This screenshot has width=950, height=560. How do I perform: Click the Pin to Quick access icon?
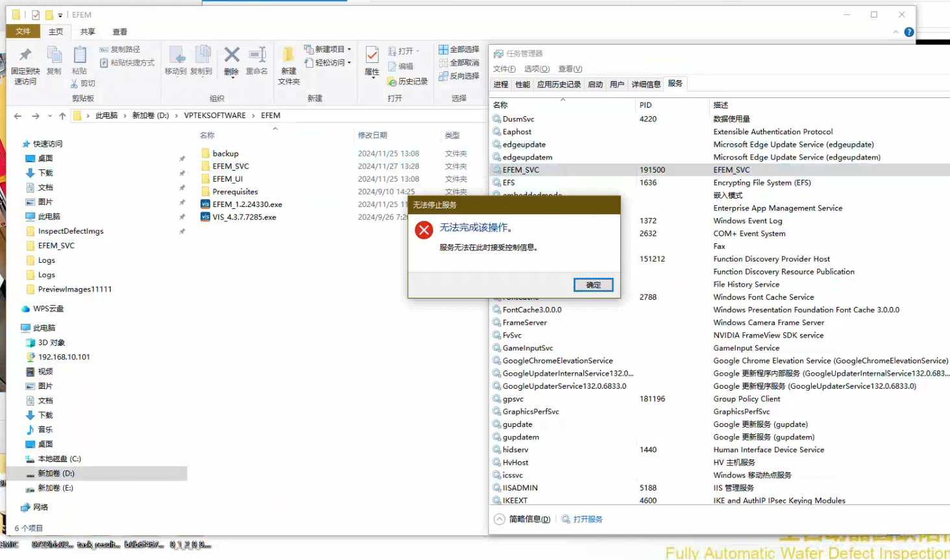coord(25,55)
